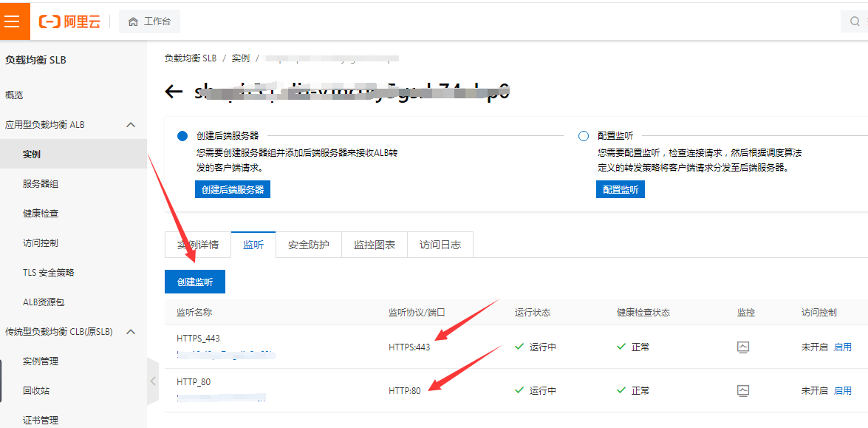Open 证书管理 in the sidebar
868x428 pixels.
[x=41, y=421]
